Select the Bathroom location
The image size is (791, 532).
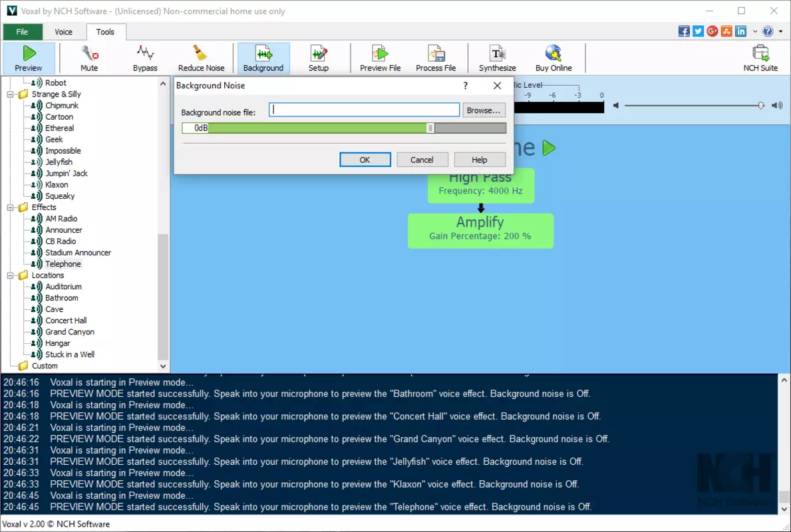62,298
